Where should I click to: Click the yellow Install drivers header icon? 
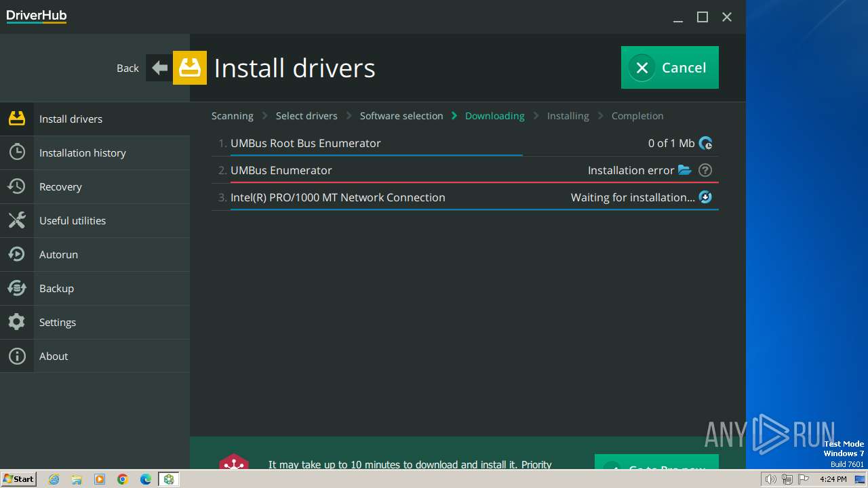click(x=190, y=68)
